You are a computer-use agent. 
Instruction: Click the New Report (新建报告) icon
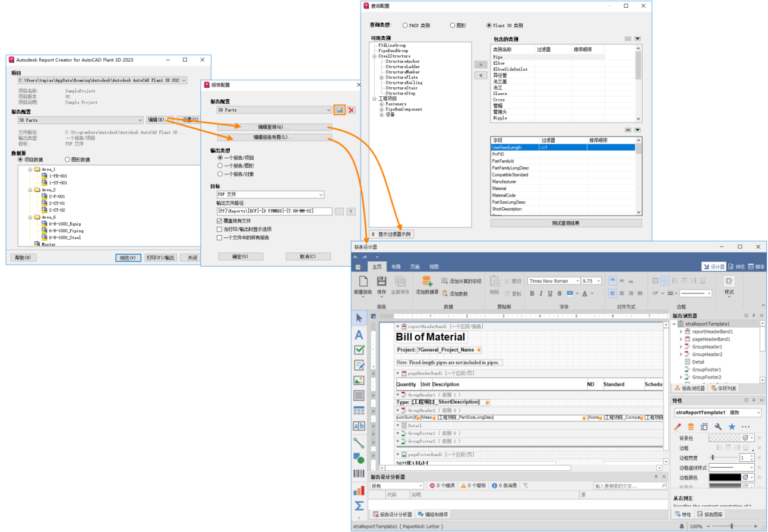[x=362, y=281]
